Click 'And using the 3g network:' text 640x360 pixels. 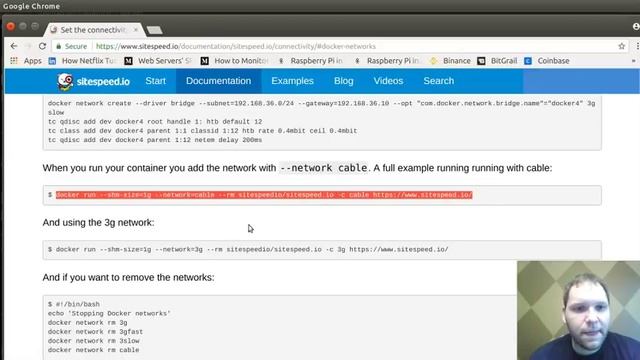[x=98, y=222]
